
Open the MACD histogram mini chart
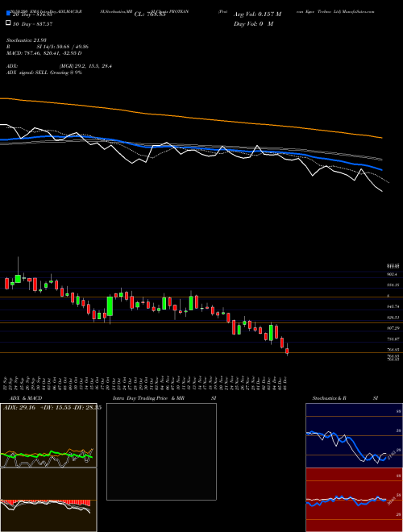tap(48, 500)
